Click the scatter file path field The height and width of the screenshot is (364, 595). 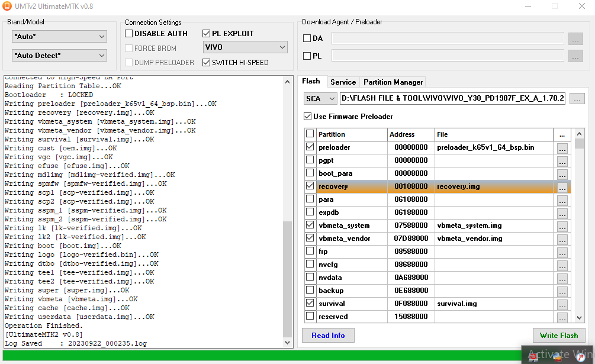(453, 98)
